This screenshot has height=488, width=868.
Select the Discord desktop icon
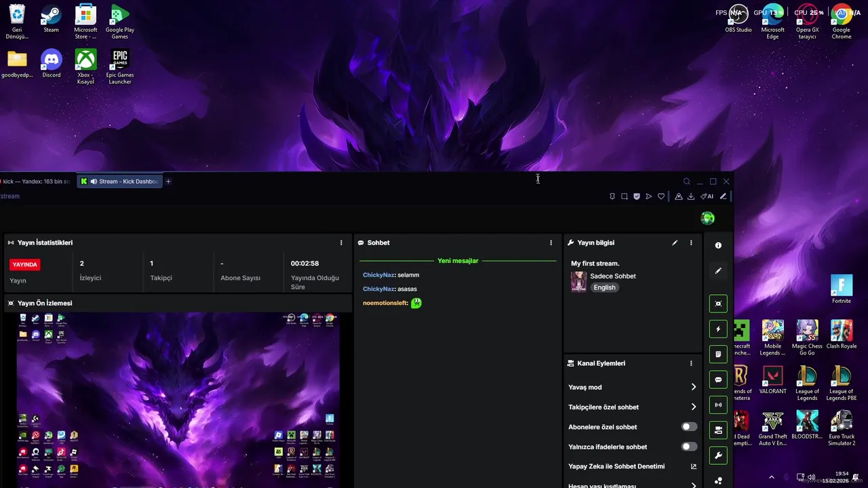pos(51,64)
